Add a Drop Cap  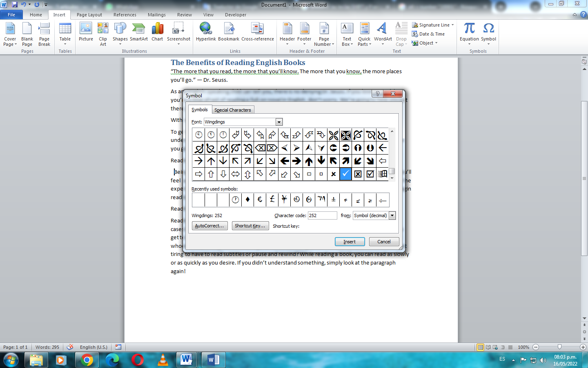coord(401,34)
